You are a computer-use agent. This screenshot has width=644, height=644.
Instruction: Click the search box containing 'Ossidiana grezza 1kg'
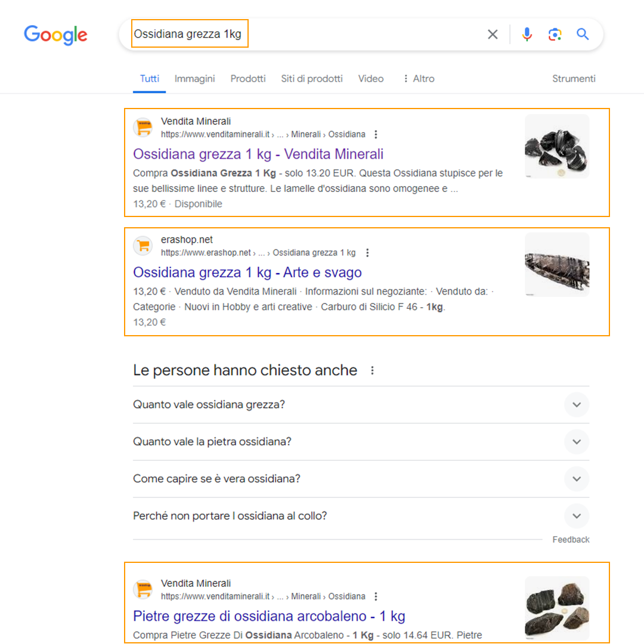298,35
